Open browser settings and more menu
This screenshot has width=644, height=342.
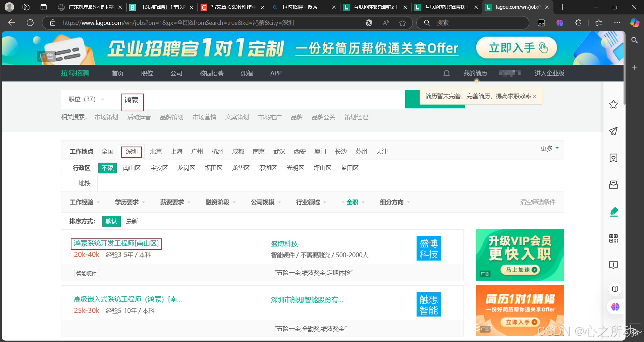(617, 22)
